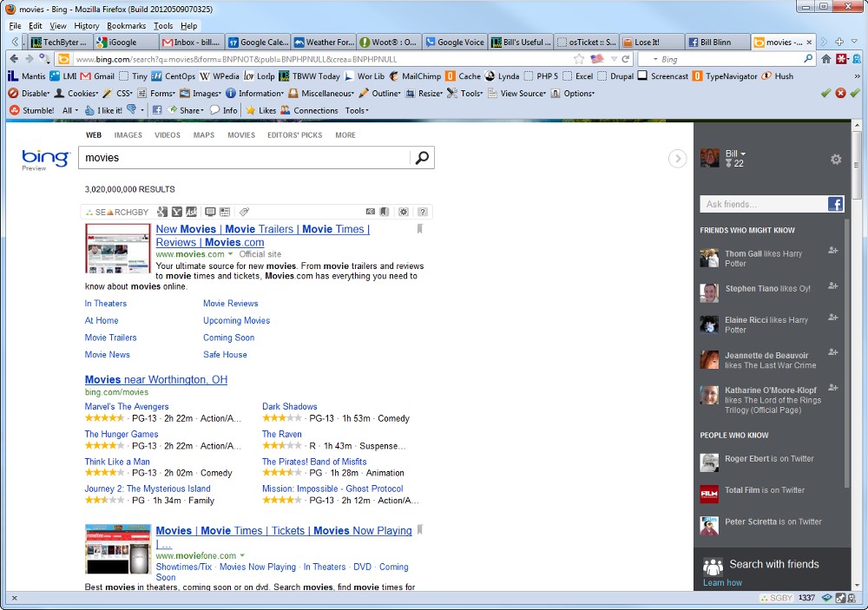This screenshot has height=610, width=868.
Task: Expand www.movies.com result dropdown arrow
Action: point(231,254)
